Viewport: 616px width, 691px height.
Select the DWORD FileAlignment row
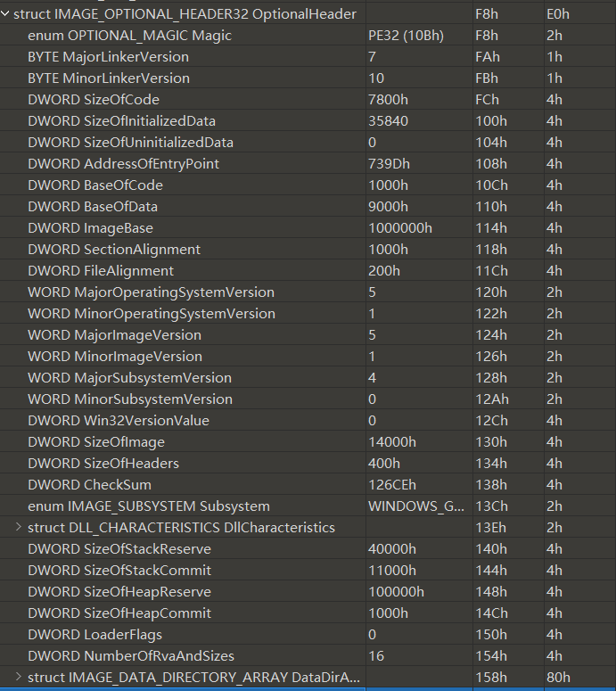coord(101,271)
